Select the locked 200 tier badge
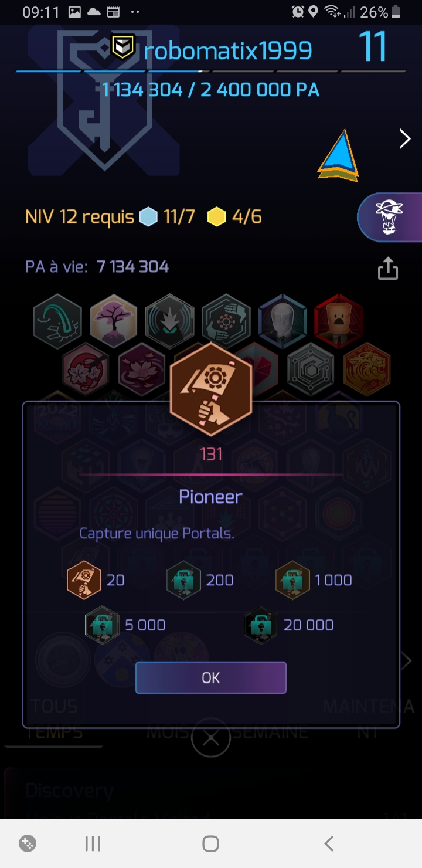Image resolution: width=422 pixels, height=868 pixels. [183, 580]
